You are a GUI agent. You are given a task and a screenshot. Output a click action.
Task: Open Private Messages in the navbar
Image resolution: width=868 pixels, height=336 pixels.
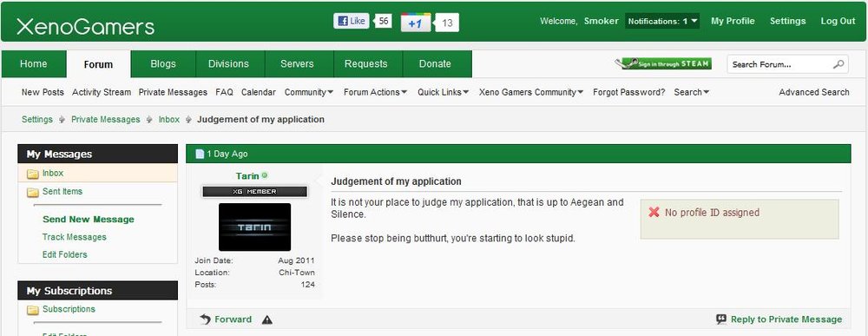coord(173,92)
